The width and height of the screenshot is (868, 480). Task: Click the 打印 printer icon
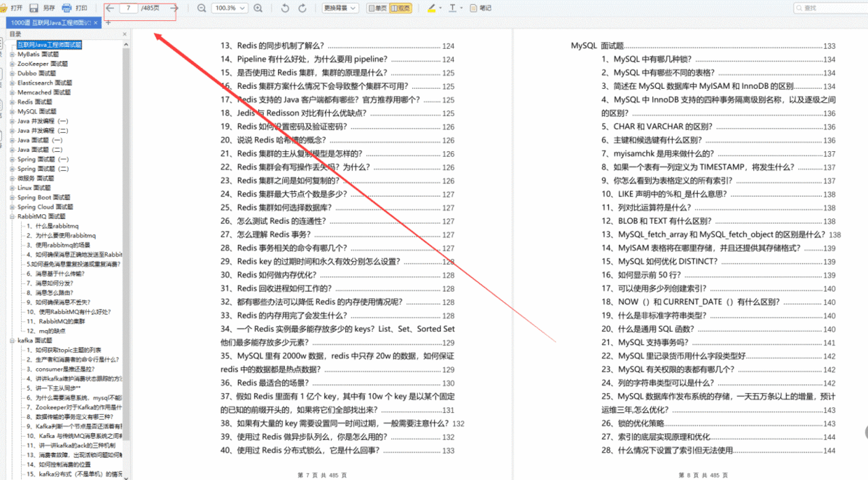(x=66, y=8)
